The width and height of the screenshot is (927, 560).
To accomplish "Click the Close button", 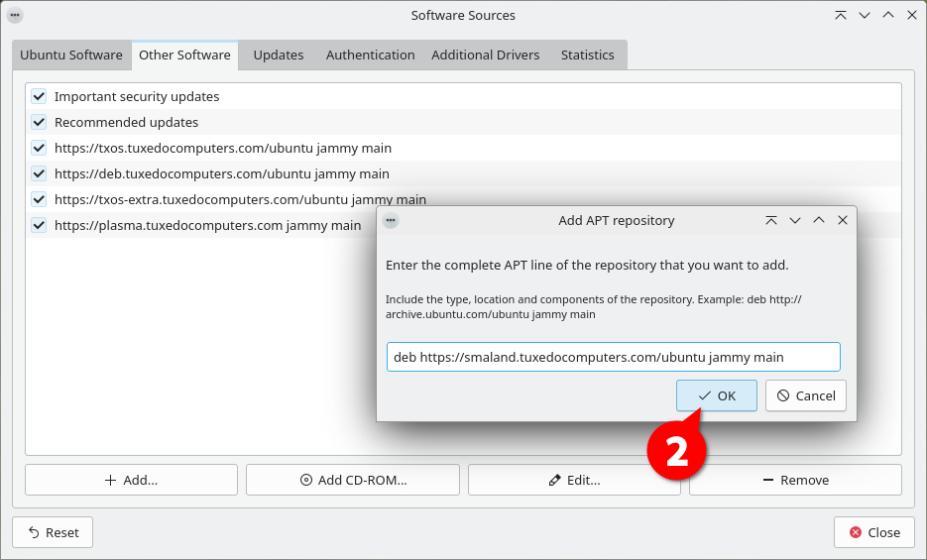I will 874,532.
